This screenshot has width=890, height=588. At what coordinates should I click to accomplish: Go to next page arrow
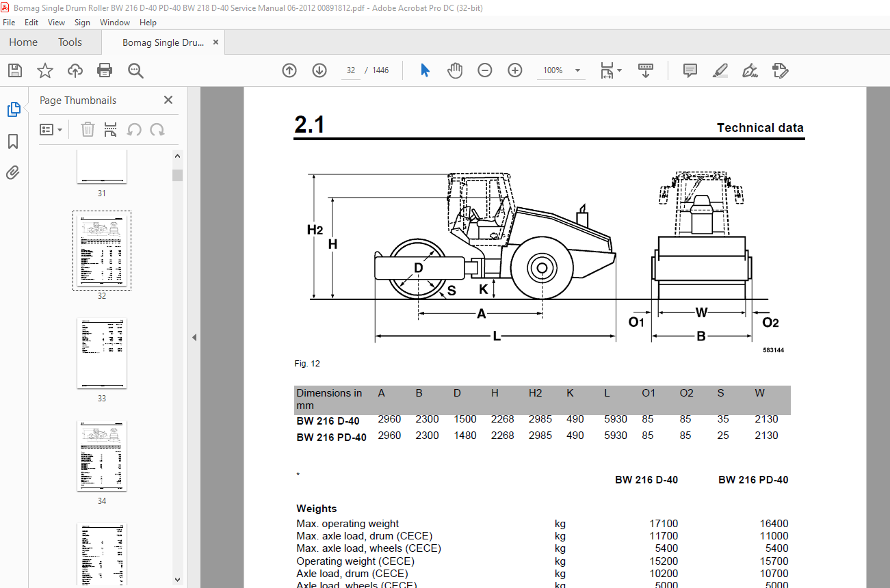point(319,70)
